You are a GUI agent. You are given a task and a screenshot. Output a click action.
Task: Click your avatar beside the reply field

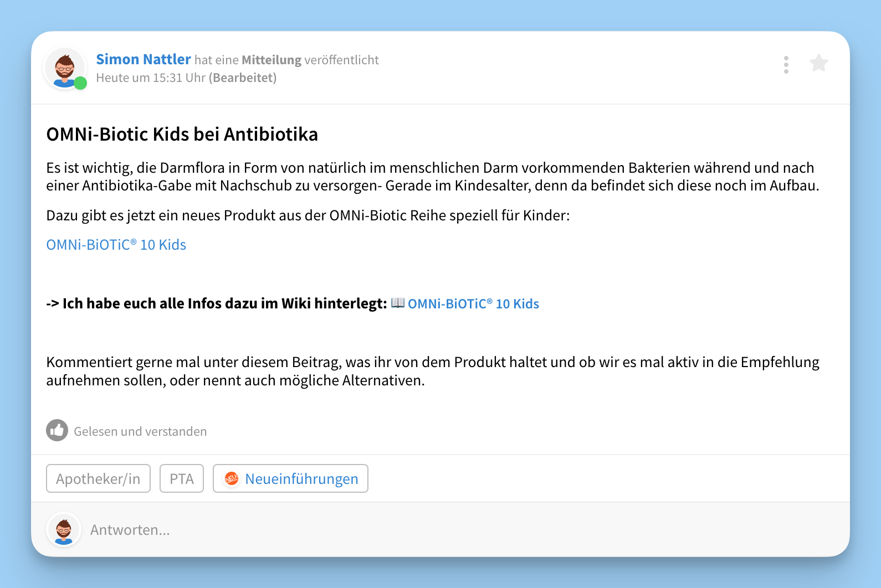click(64, 529)
